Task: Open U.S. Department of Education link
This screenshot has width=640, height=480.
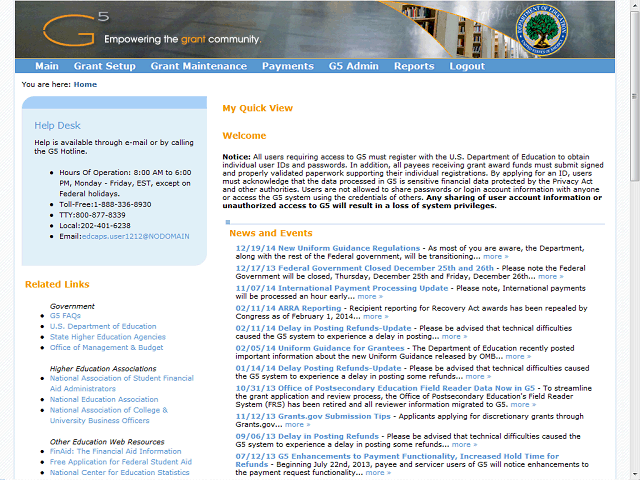Action: point(103,326)
